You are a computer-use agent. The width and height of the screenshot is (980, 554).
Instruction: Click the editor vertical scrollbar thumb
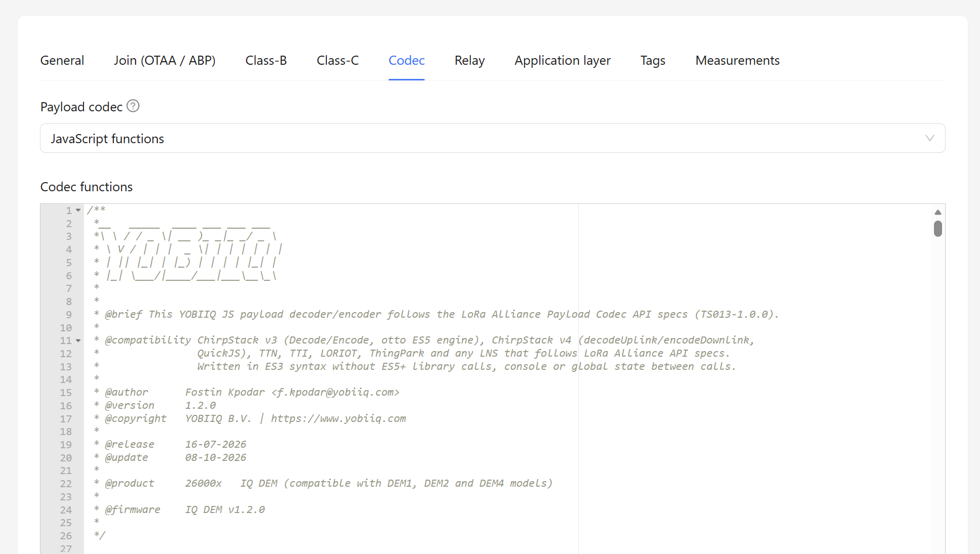938,228
